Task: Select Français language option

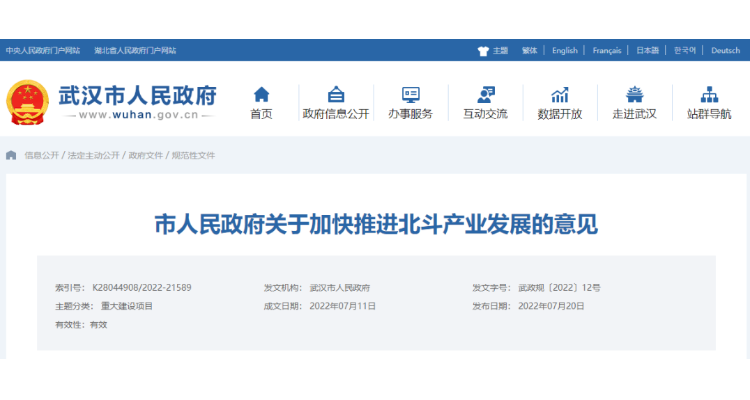Action: tap(607, 50)
